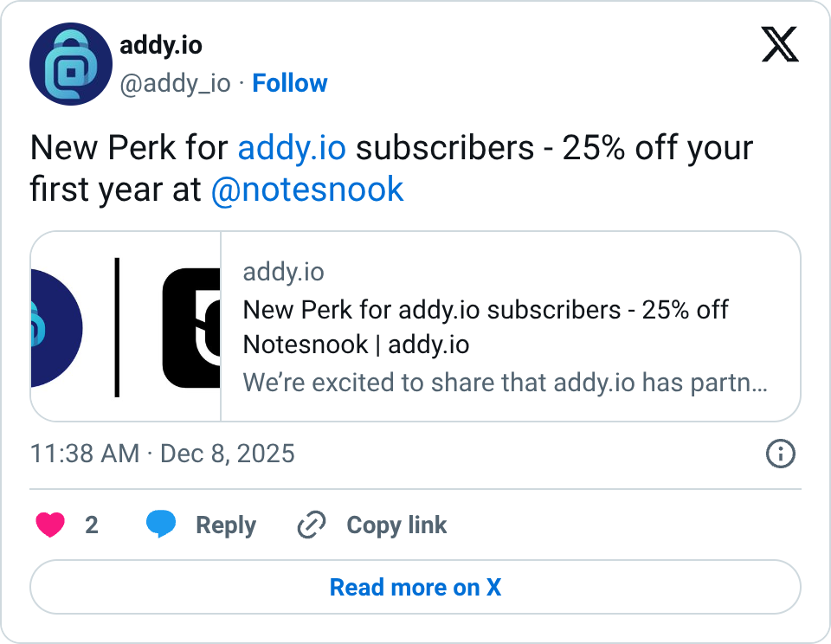Click the Copy link text label

pos(396,525)
